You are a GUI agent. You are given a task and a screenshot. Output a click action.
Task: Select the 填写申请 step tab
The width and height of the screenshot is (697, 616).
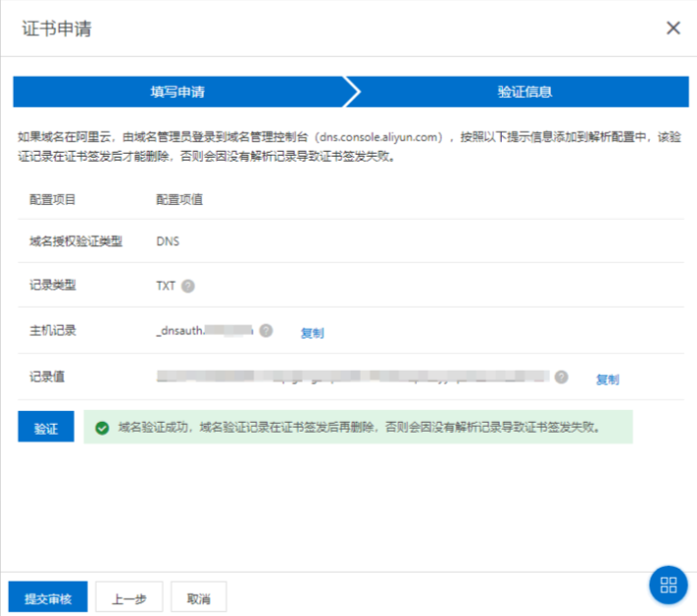tap(177, 92)
